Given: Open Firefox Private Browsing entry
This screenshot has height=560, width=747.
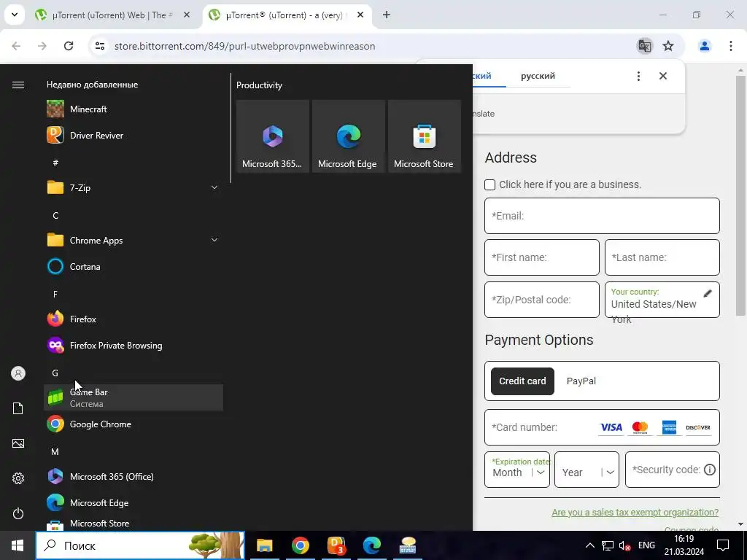Looking at the screenshot, I should coord(133,345).
